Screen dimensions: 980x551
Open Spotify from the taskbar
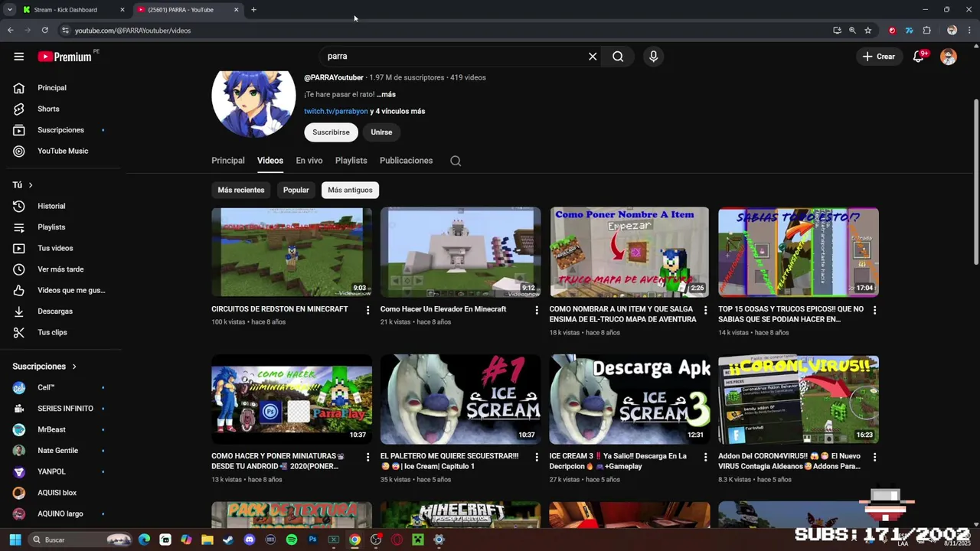click(x=292, y=540)
